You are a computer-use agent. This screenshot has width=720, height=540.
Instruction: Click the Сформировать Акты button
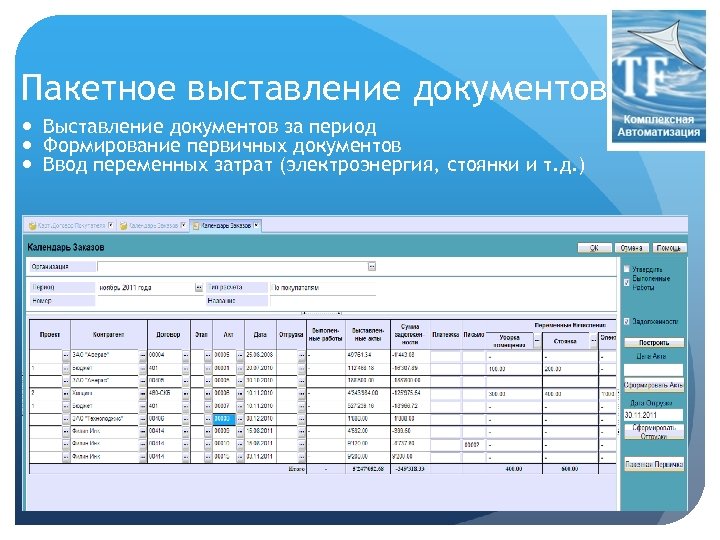pyautogui.click(x=654, y=385)
